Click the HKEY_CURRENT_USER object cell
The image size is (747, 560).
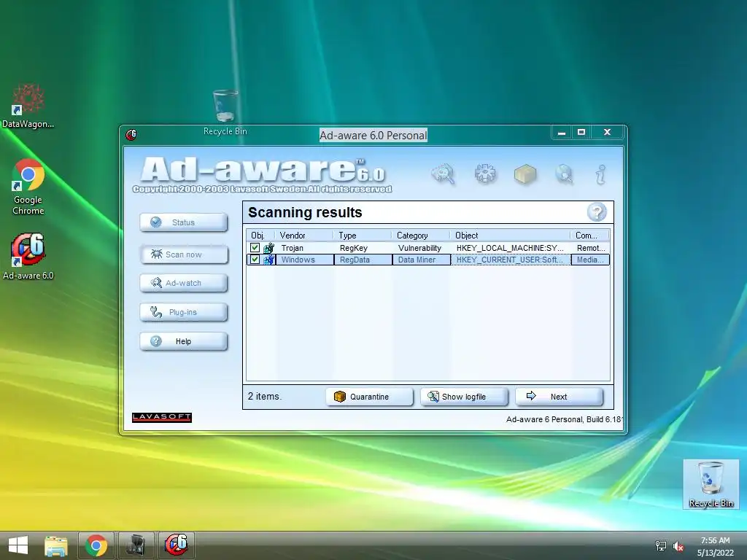point(510,260)
